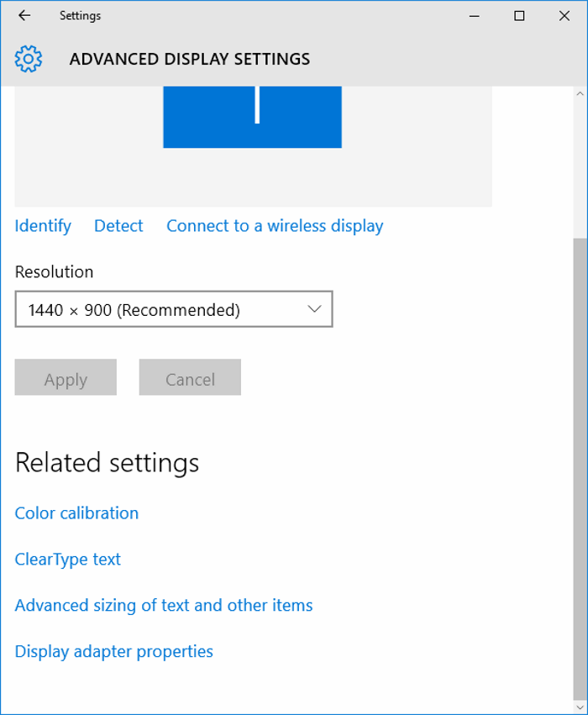The width and height of the screenshot is (588, 715).
Task: Click the Identify link
Action: pyautogui.click(x=43, y=226)
